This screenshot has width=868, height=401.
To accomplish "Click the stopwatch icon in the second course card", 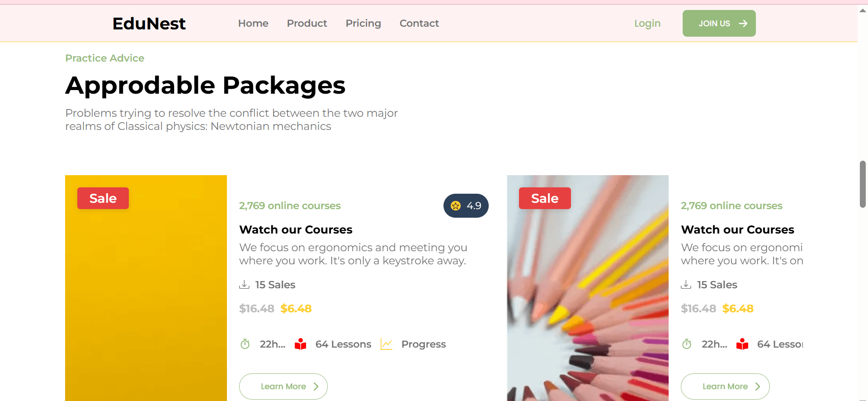I will point(687,344).
